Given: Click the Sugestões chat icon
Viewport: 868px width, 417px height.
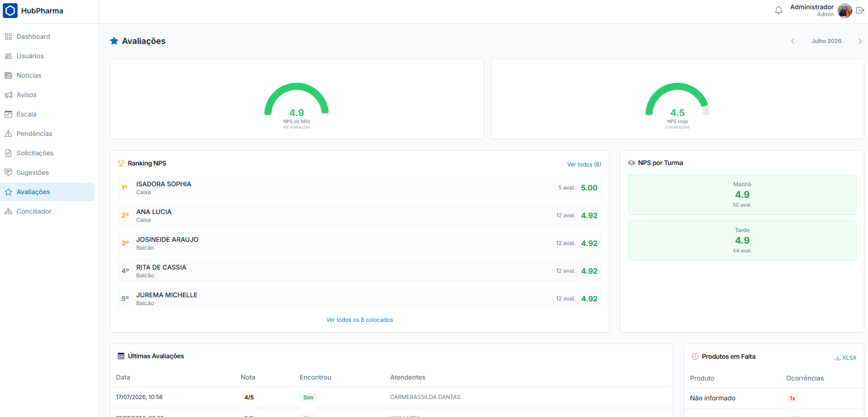Looking at the screenshot, I should (8, 172).
